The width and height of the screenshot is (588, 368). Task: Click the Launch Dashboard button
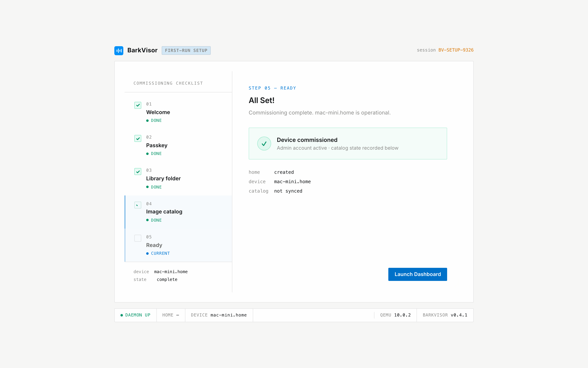pyautogui.click(x=418, y=274)
